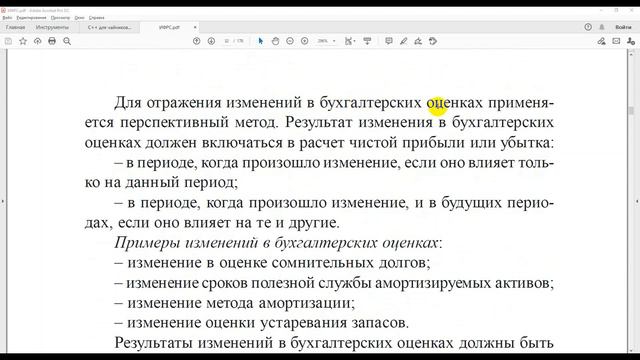
Task: Open notifications bell icon
Action: (602, 27)
